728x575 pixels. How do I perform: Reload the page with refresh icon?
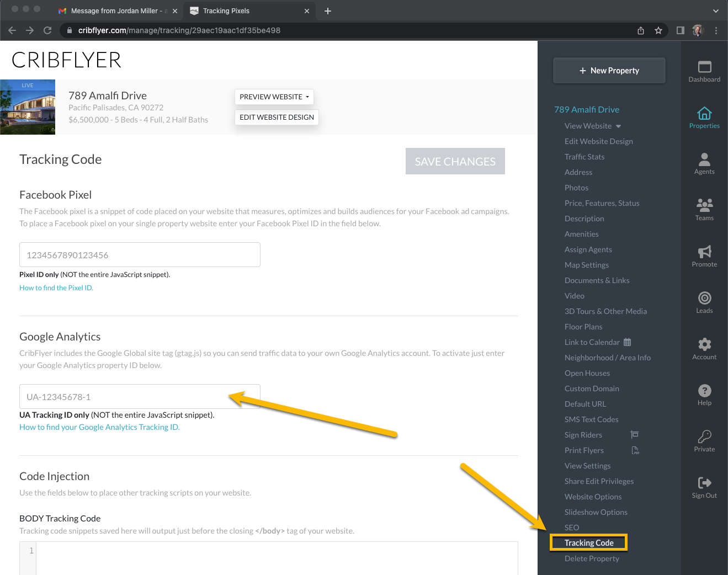[x=47, y=30]
